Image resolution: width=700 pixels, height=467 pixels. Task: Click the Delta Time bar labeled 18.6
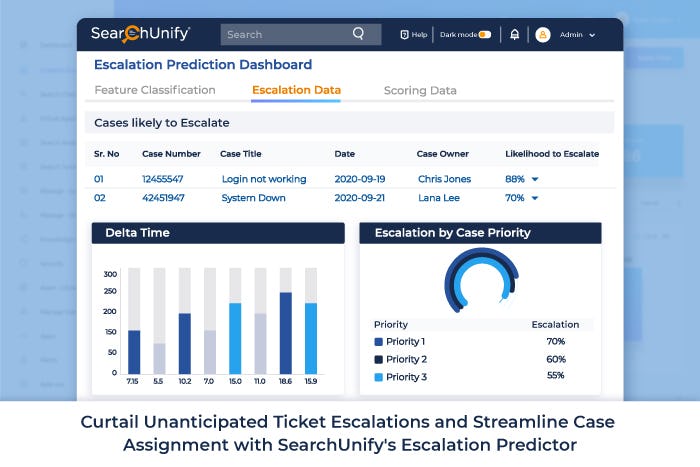coord(285,333)
